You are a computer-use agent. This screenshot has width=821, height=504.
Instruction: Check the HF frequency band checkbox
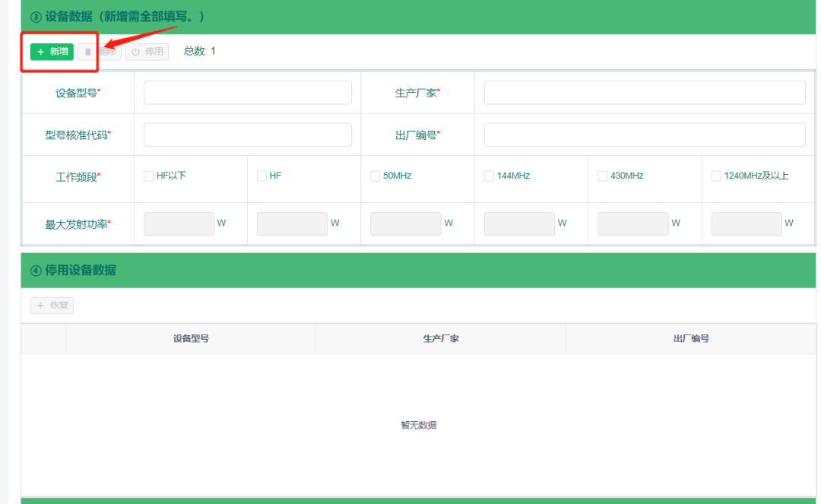point(262,176)
